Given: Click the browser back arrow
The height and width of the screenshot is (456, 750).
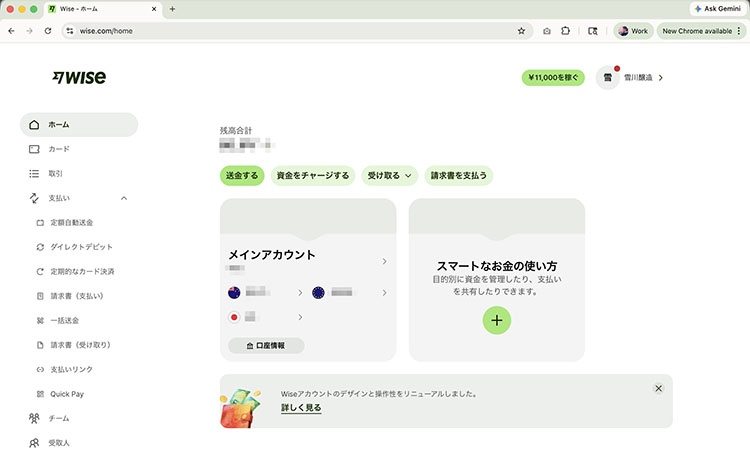Looking at the screenshot, I should click(x=11, y=31).
